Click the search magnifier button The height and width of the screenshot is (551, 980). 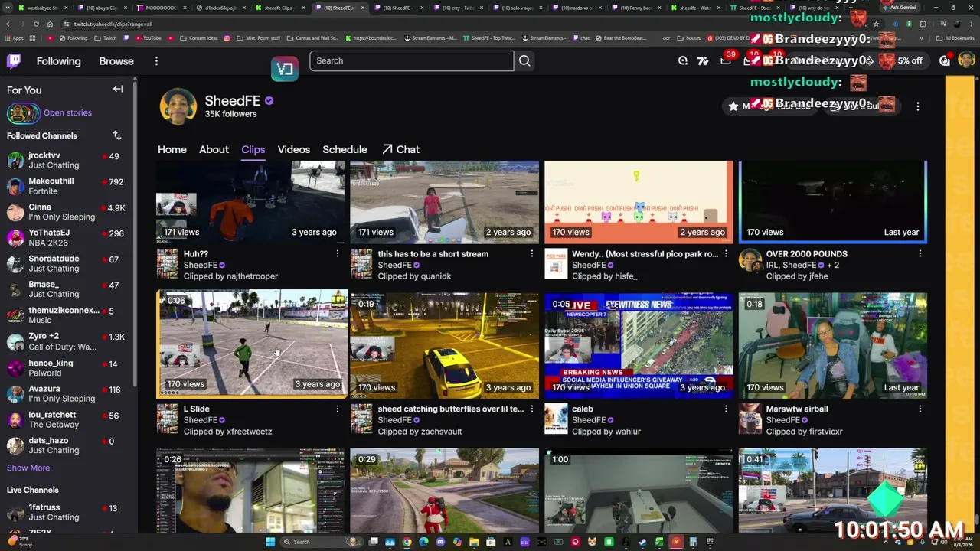[524, 61]
